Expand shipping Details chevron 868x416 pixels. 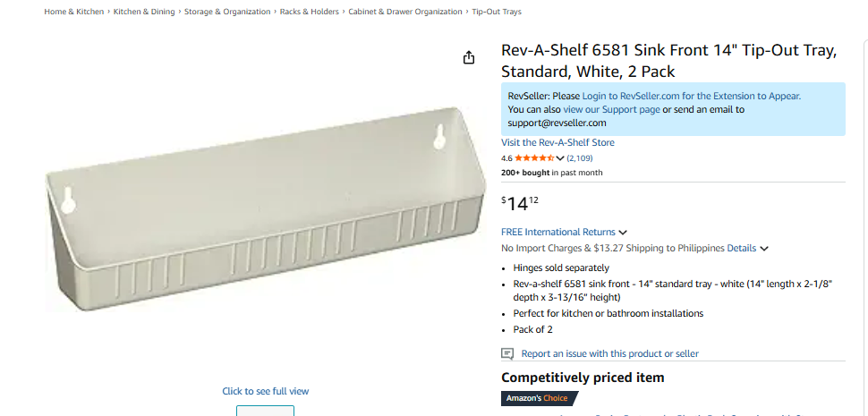(764, 249)
